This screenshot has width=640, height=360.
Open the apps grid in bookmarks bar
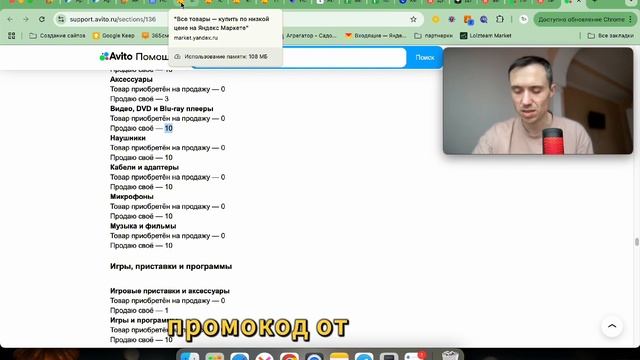click(x=11, y=36)
